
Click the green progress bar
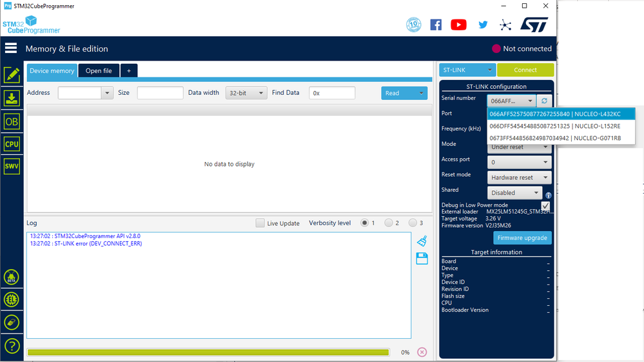click(208, 352)
